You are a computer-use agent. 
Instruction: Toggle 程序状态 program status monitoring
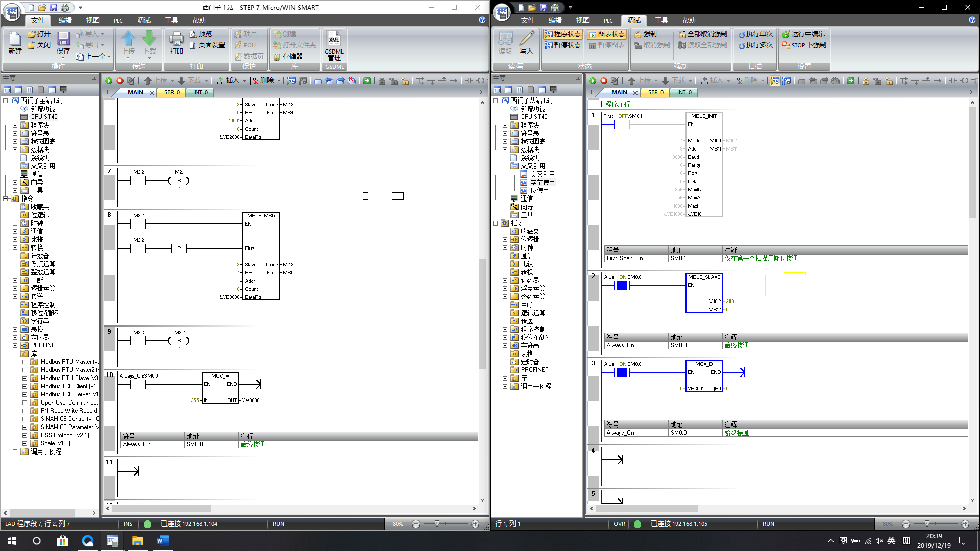coord(562,34)
